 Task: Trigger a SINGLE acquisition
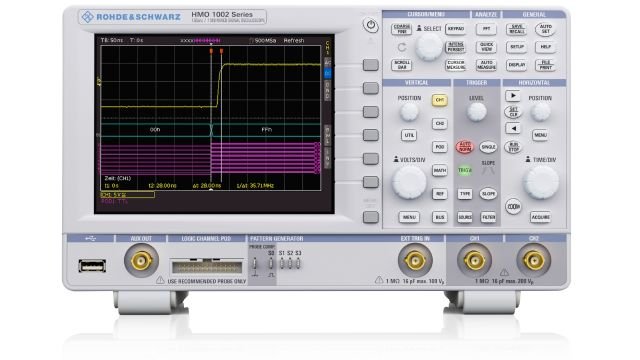[x=488, y=147]
